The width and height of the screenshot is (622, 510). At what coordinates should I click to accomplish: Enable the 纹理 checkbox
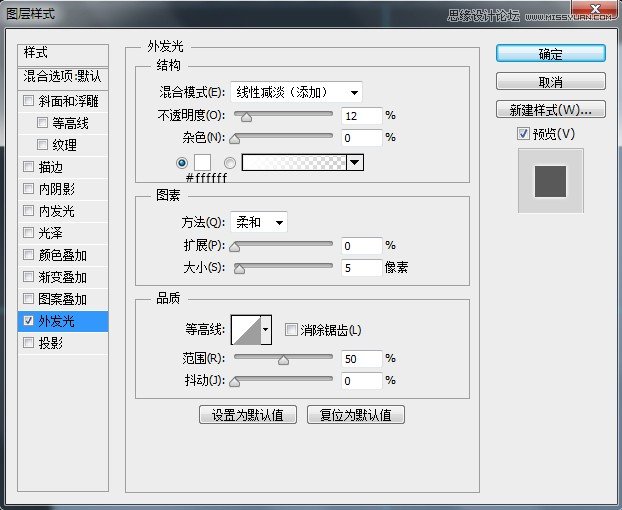(42, 144)
